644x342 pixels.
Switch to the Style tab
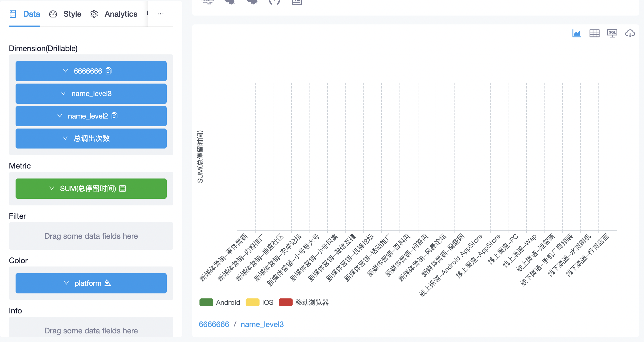(x=72, y=14)
